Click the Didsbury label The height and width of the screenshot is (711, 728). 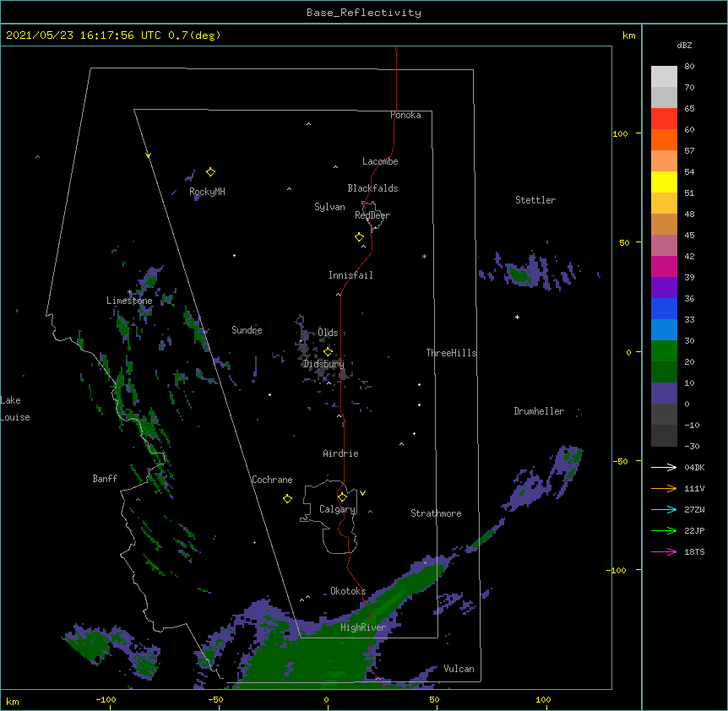tap(323, 364)
